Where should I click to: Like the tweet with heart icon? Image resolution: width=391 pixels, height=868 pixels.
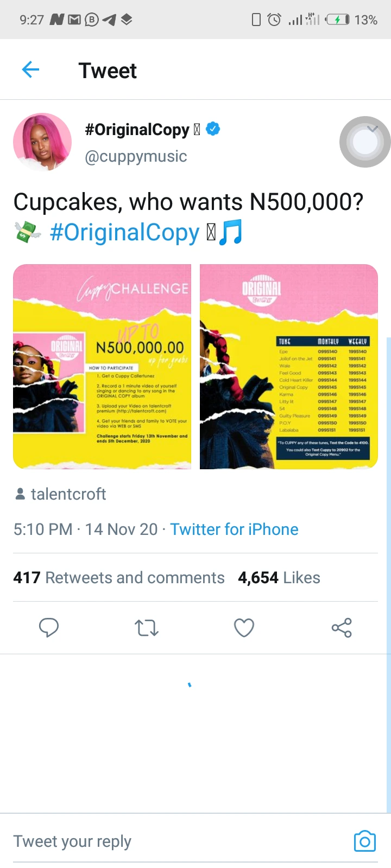[244, 628]
